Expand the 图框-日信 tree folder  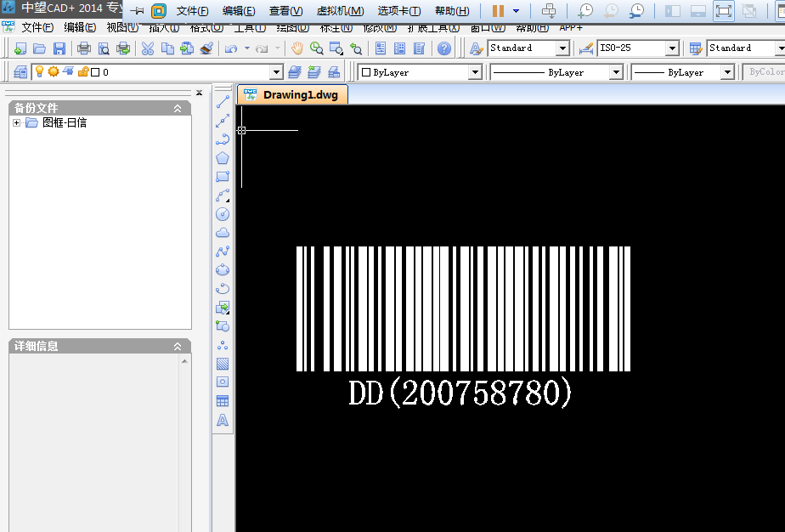pyautogui.click(x=16, y=122)
